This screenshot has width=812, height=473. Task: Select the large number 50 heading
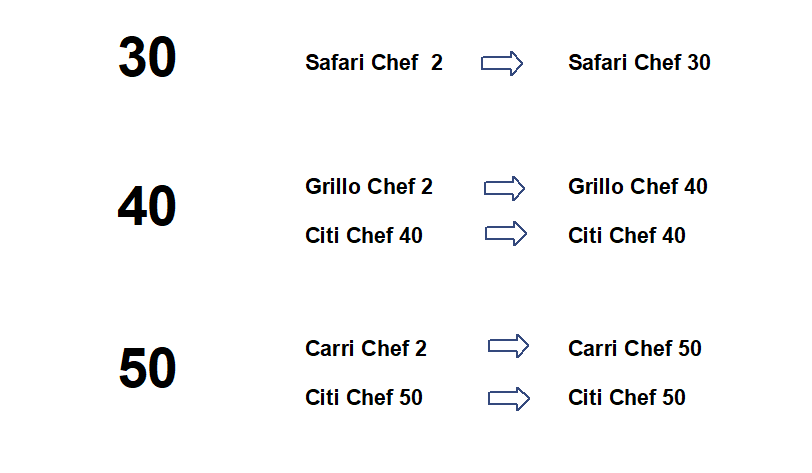click(147, 368)
